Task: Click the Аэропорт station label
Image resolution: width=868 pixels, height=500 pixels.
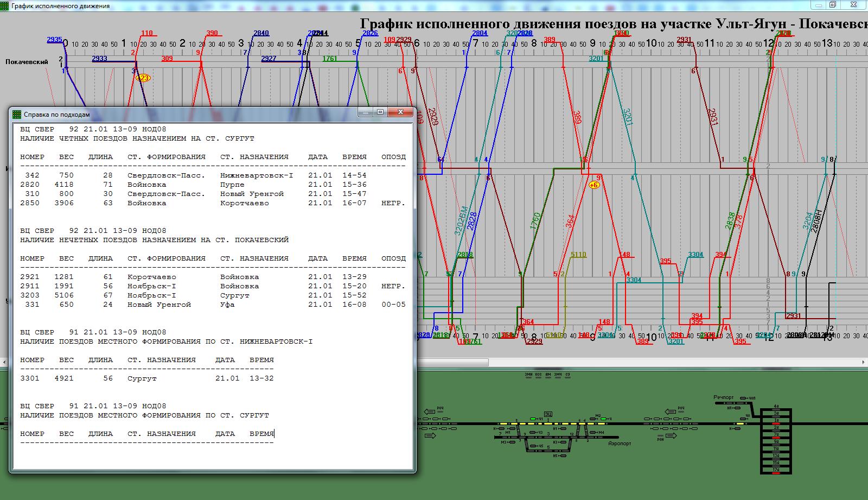Action: point(620,444)
